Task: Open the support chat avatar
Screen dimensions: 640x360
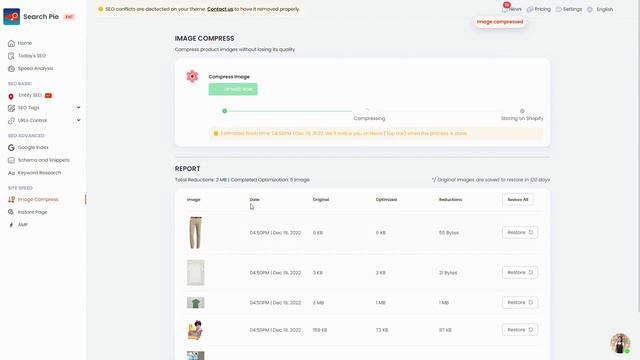Action: click(620, 343)
